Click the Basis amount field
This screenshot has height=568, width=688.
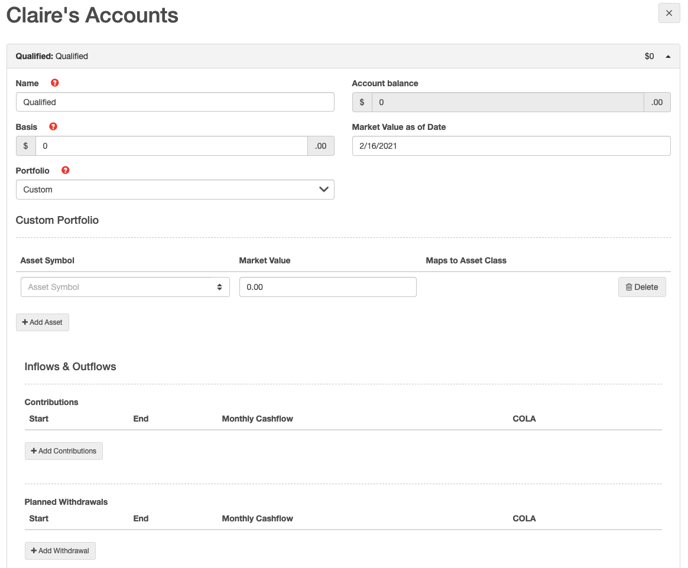(171, 146)
